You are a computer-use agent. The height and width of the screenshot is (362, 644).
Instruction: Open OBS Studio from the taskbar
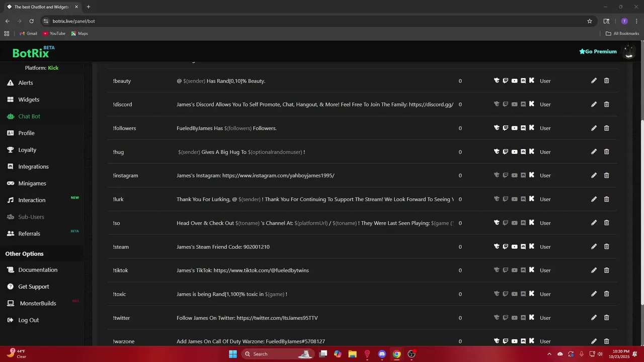click(412, 354)
